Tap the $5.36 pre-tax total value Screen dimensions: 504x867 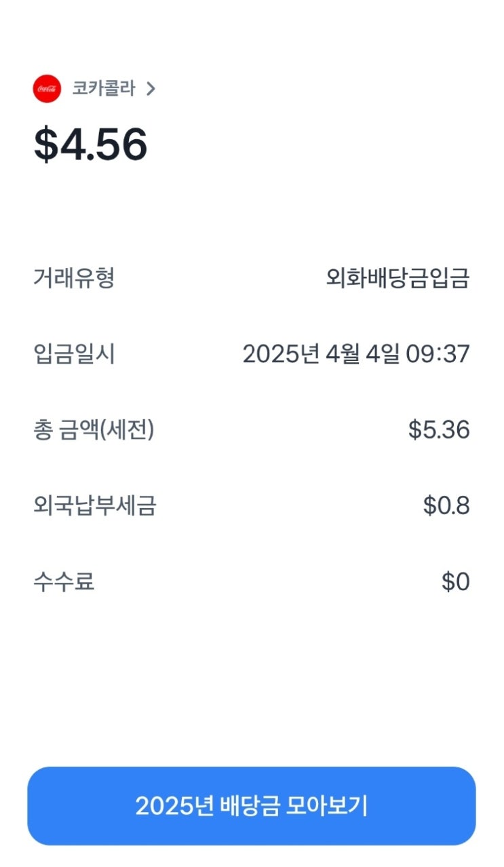(439, 430)
